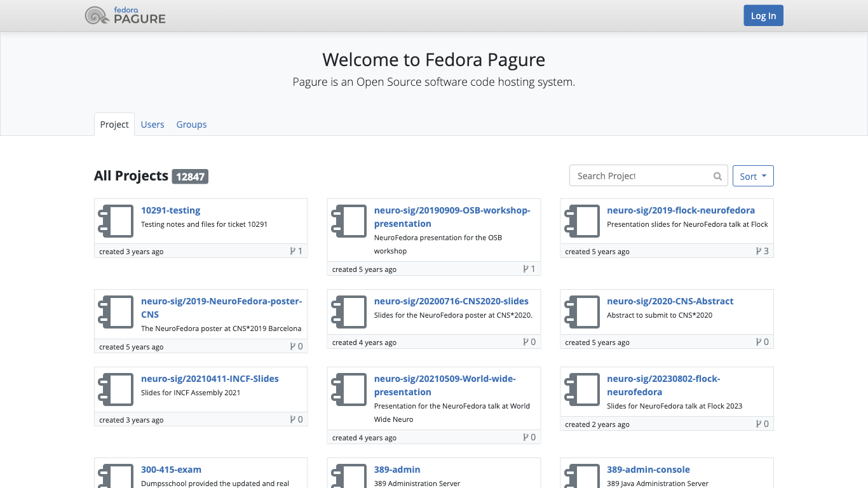
Task: Click the 'All Projects' heading
Action: pyautogui.click(x=131, y=176)
